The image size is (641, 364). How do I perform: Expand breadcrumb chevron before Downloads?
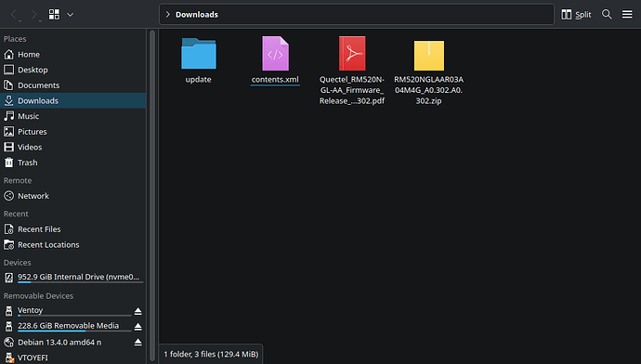167,14
